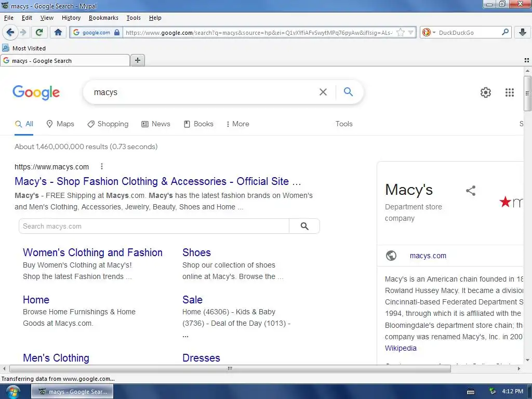Open the Men's Clothing sitelink
The width and height of the screenshot is (532, 399).
pyautogui.click(x=56, y=358)
